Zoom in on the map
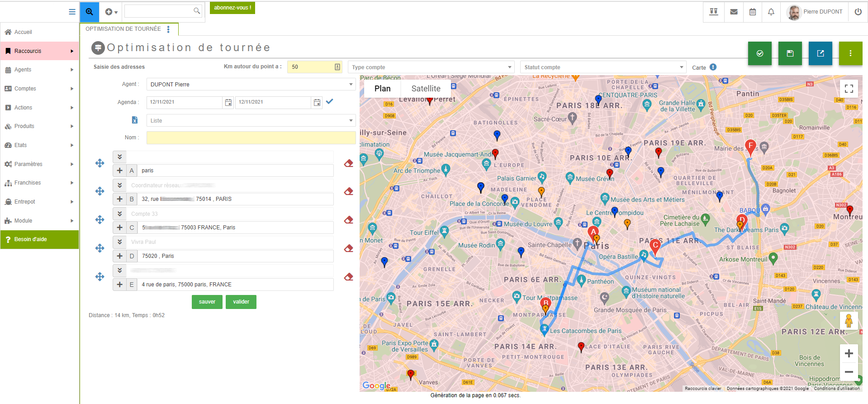868x404 pixels. tap(849, 353)
